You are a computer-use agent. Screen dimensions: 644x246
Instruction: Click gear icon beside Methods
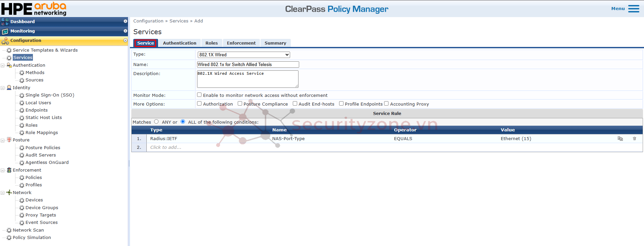(x=22, y=73)
